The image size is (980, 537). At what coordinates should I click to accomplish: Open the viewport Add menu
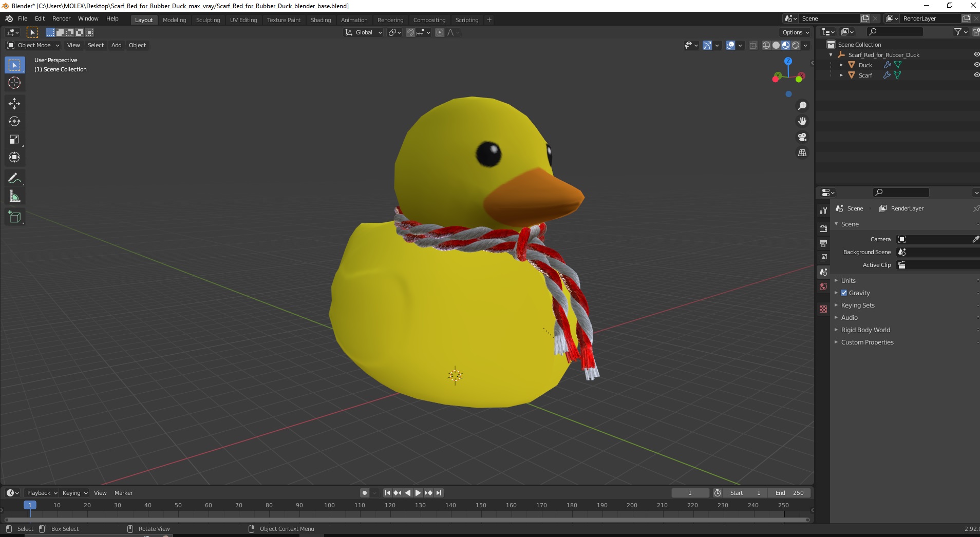click(x=117, y=45)
